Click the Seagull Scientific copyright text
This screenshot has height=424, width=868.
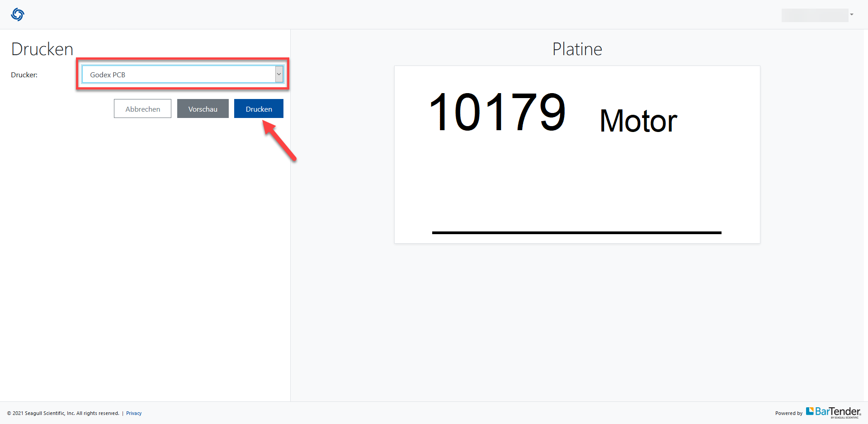pos(63,413)
